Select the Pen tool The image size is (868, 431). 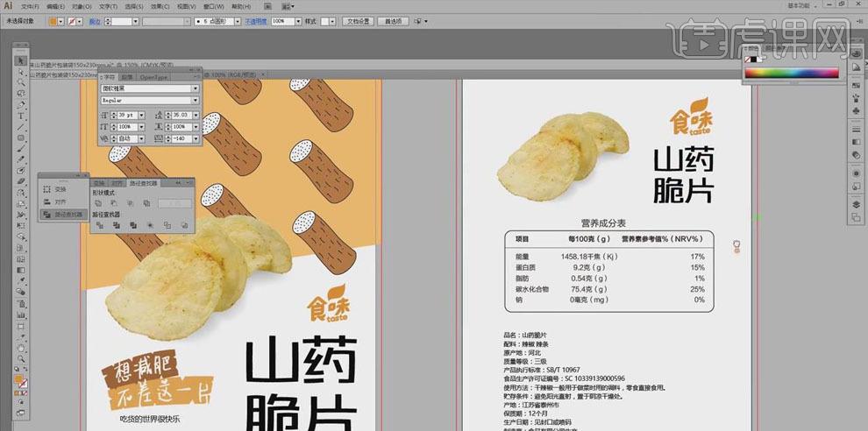[21, 104]
